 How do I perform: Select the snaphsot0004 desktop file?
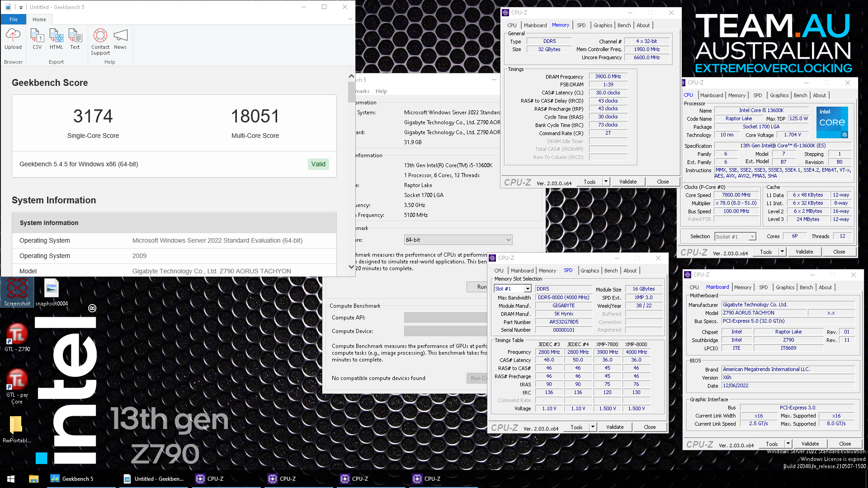(x=52, y=292)
